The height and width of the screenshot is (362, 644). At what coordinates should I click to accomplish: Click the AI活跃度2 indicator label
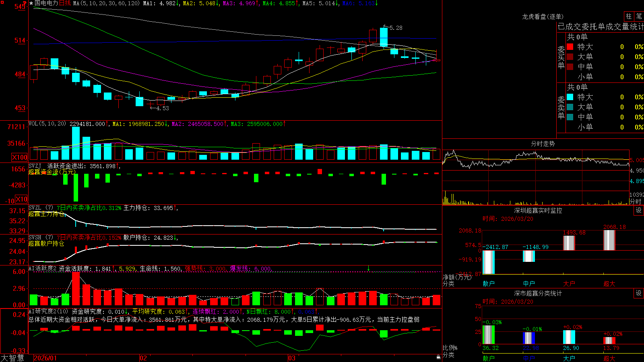42,268
